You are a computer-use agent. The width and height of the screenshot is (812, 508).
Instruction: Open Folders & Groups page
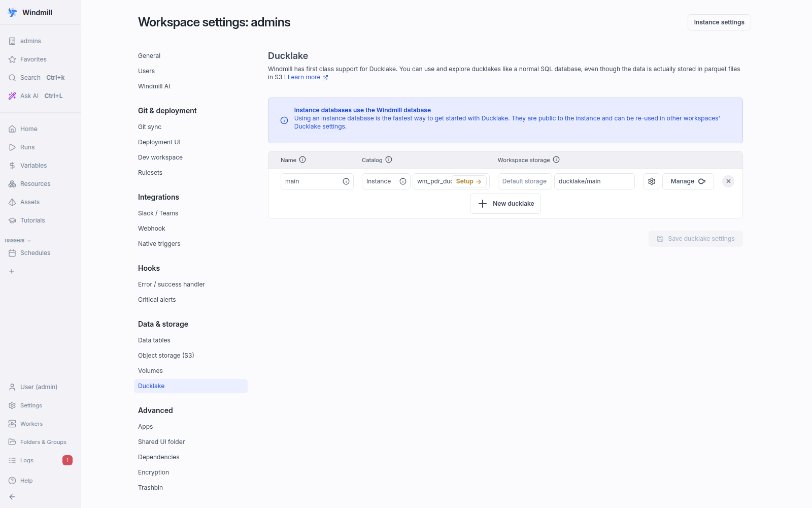[x=40, y=442]
